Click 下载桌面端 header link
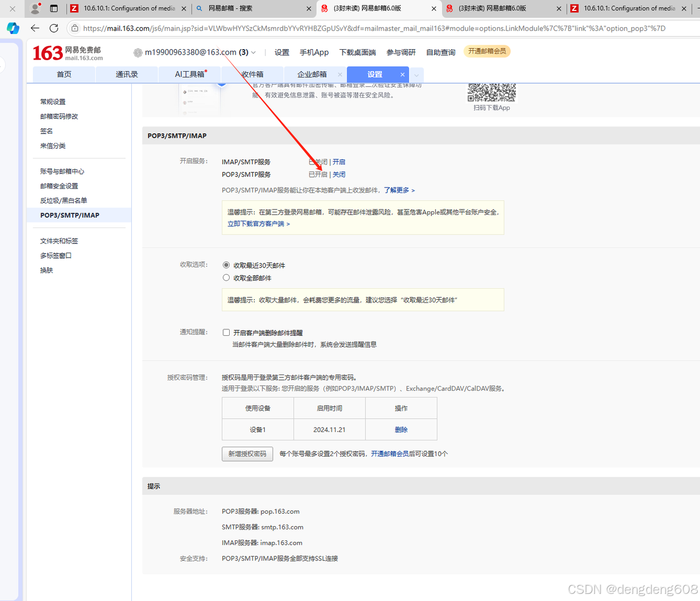The height and width of the screenshot is (601, 700). point(358,52)
